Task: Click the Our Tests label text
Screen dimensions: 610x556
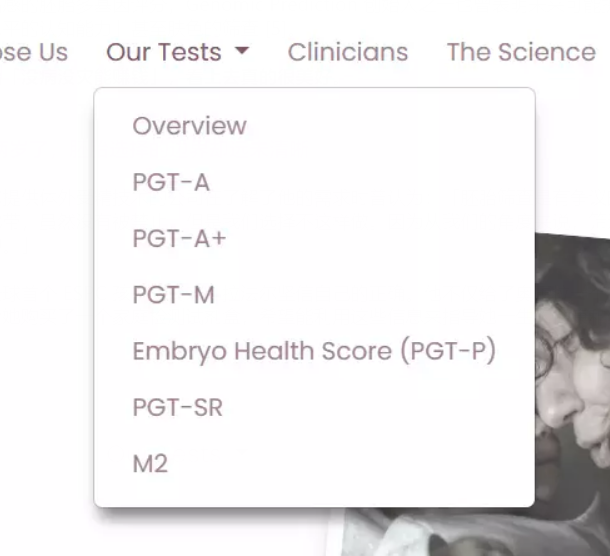Action: click(164, 52)
